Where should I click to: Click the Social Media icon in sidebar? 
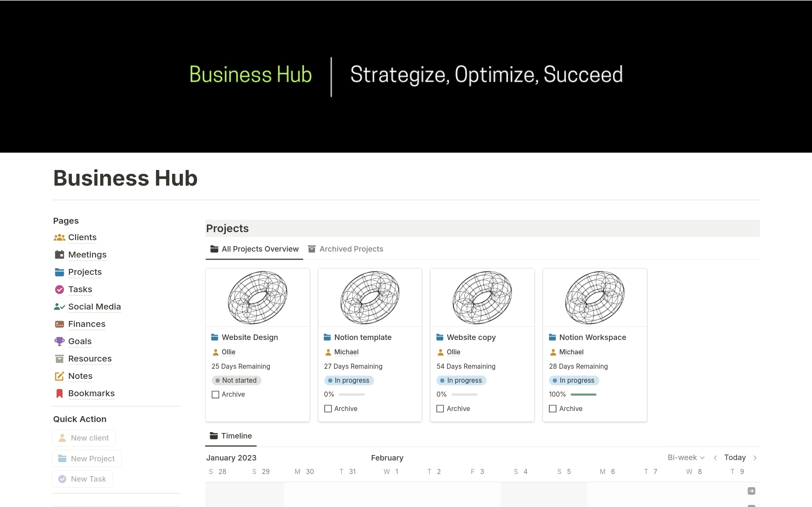pyautogui.click(x=59, y=307)
